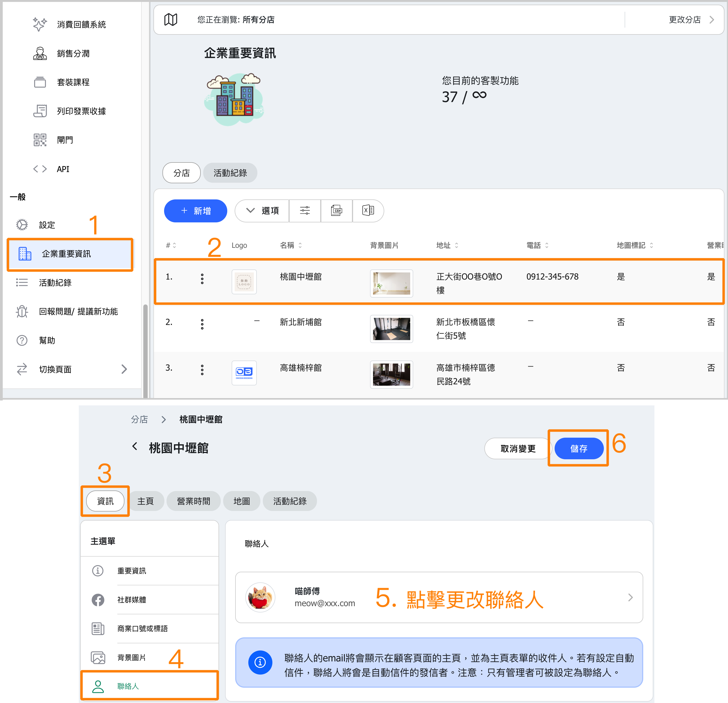Screen dimensions: 728x703
Task: Open 桃園中壢館 background image thumbnail
Action: click(x=391, y=283)
